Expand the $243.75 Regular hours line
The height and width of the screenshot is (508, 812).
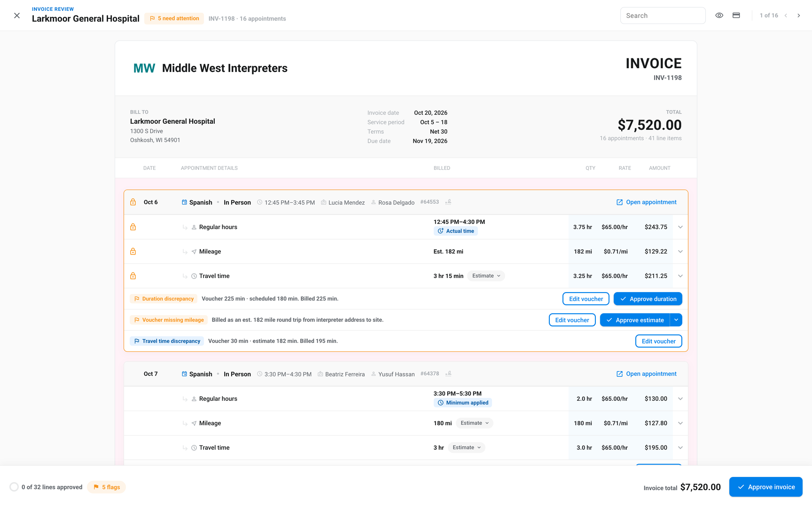point(680,227)
